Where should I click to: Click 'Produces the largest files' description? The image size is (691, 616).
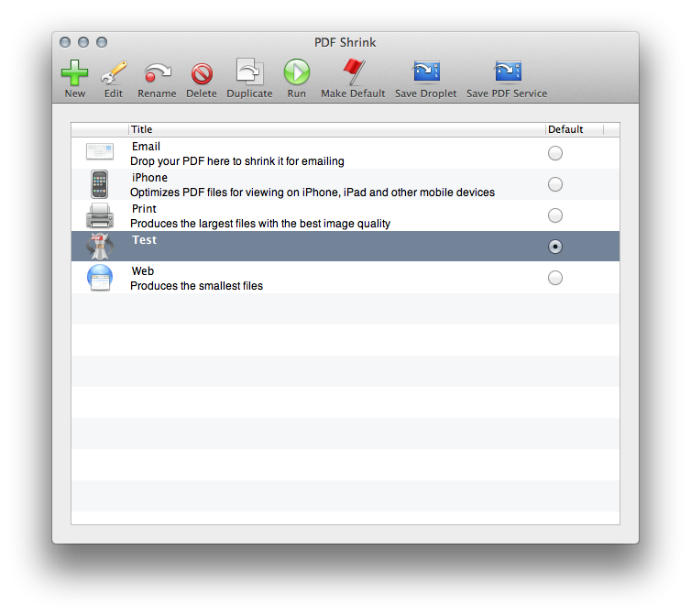click(x=260, y=224)
